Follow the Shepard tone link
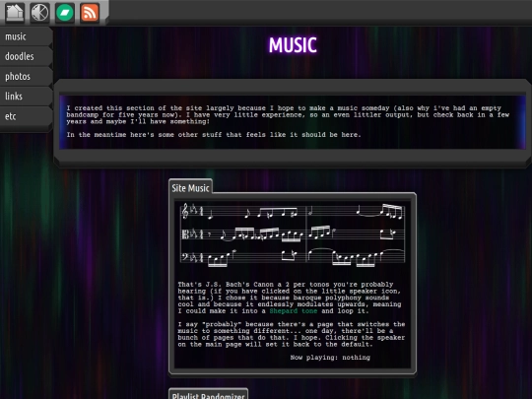The image size is (532, 399). pyautogui.click(x=294, y=311)
